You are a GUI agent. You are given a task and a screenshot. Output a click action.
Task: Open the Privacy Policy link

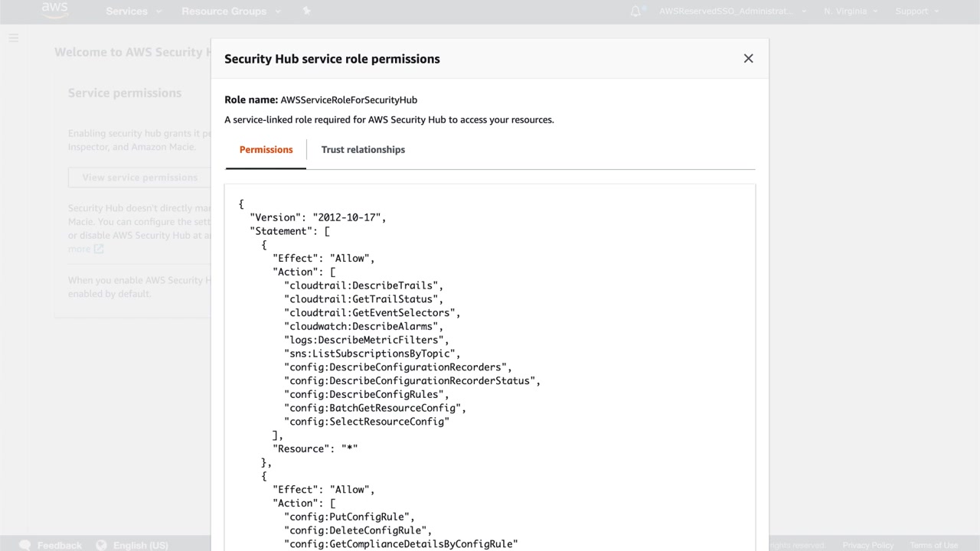pyautogui.click(x=867, y=545)
